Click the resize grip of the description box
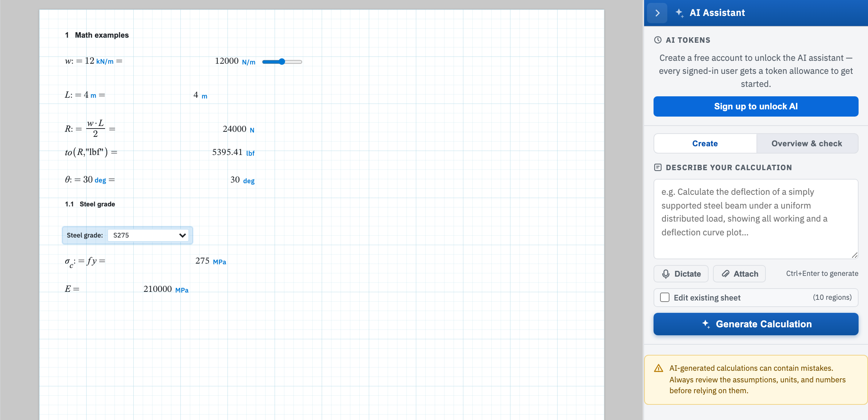This screenshot has width=868, height=420. [855, 255]
